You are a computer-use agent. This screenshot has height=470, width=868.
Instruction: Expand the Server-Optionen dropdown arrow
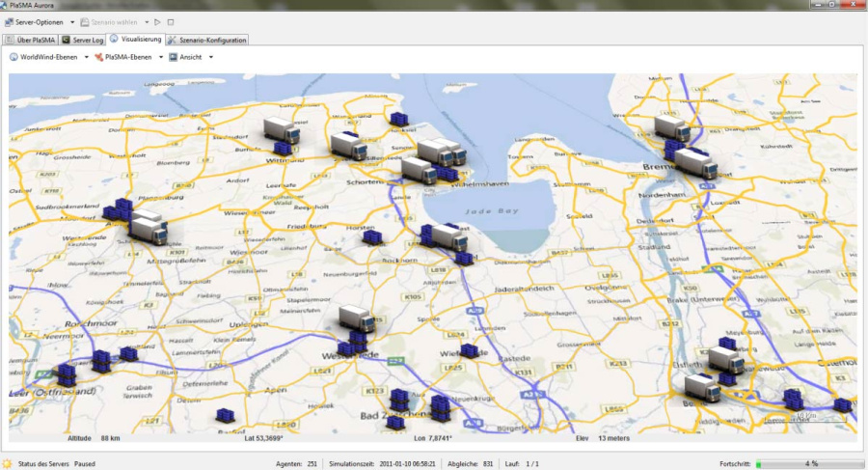(x=71, y=21)
